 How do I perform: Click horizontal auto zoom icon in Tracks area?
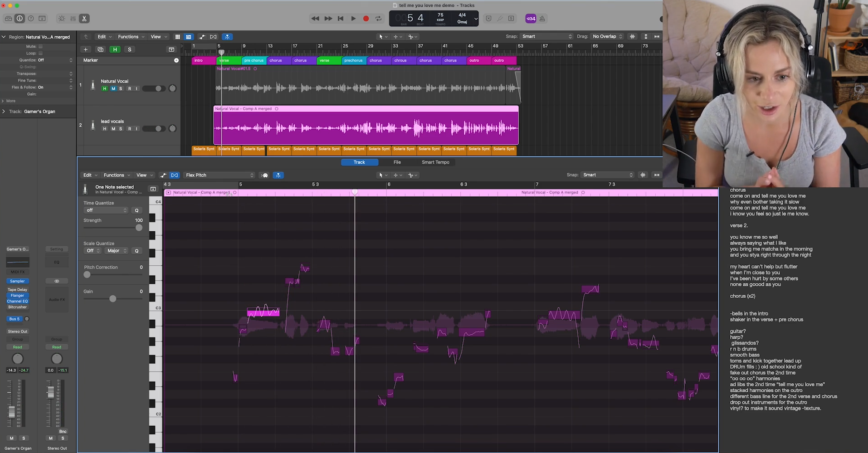[657, 36]
